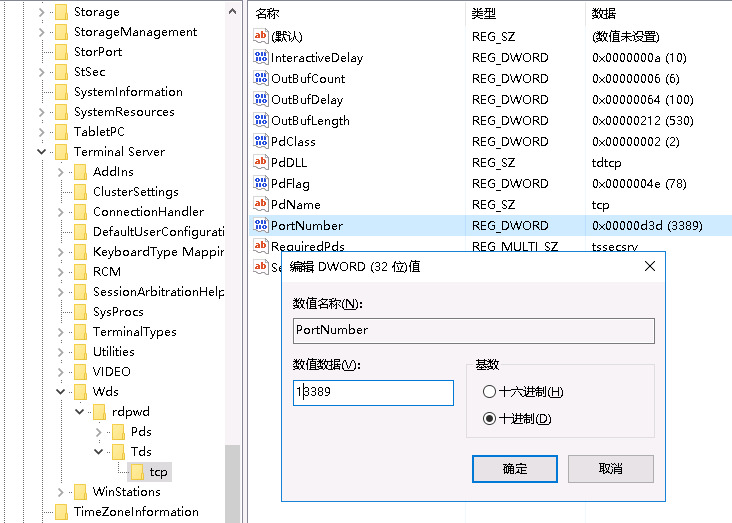Click the StorPort folder icon

(62, 52)
